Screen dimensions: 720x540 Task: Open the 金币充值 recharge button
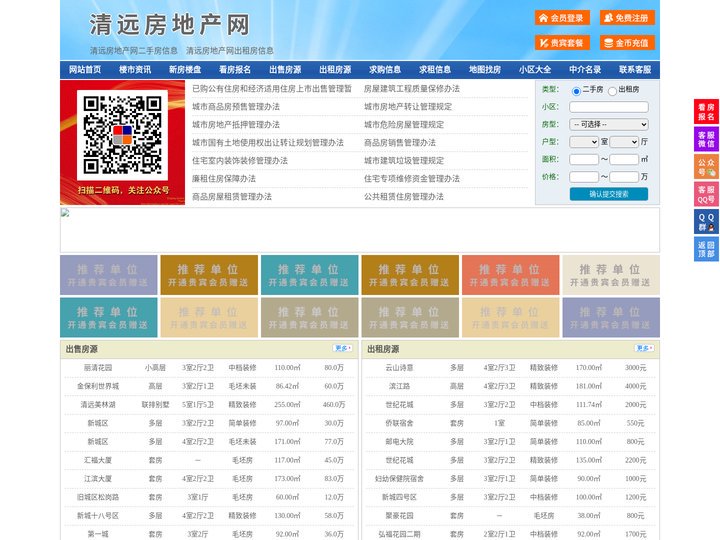627,43
